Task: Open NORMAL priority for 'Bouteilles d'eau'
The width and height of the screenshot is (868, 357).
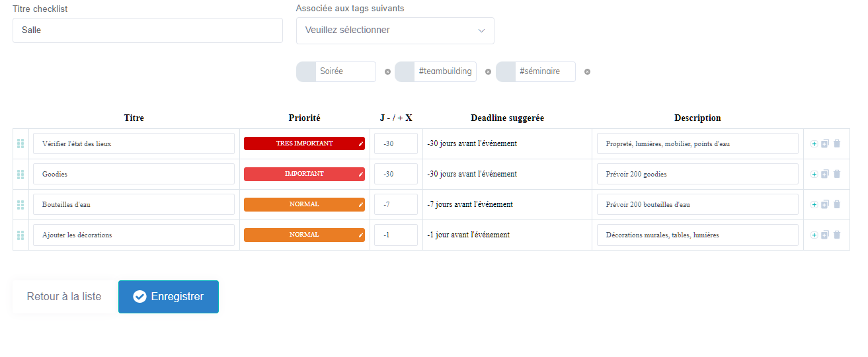Action: click(x=304, y=204)
